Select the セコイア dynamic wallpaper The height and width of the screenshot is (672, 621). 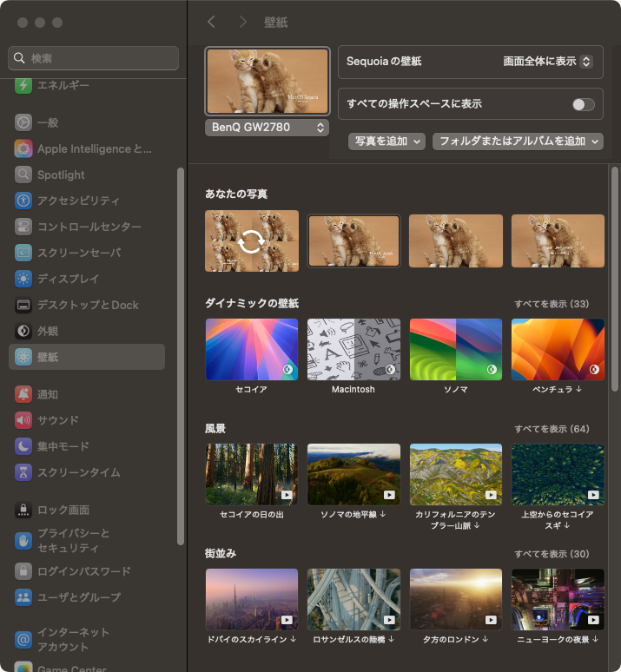point(252,349)
